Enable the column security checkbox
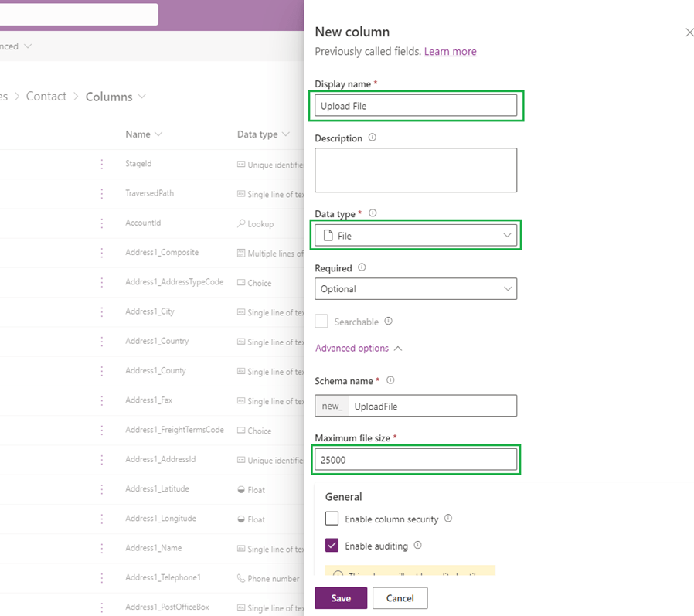 tap(332, 519)
